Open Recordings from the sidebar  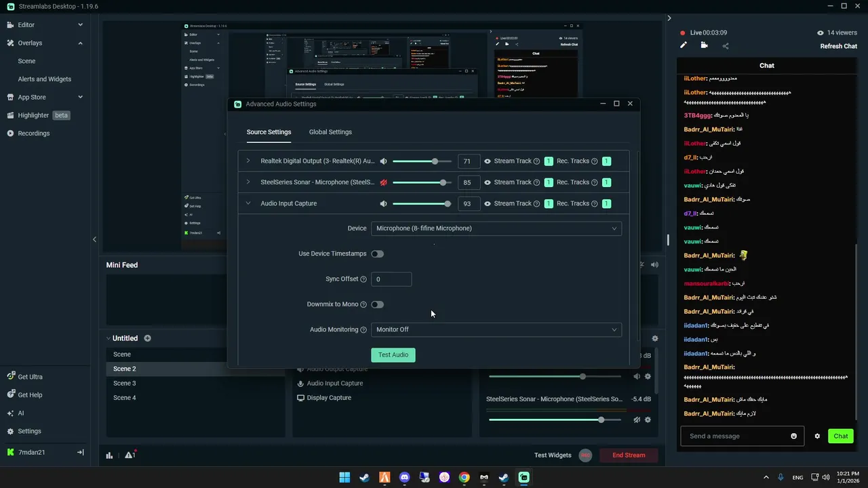tap(28, 134)
